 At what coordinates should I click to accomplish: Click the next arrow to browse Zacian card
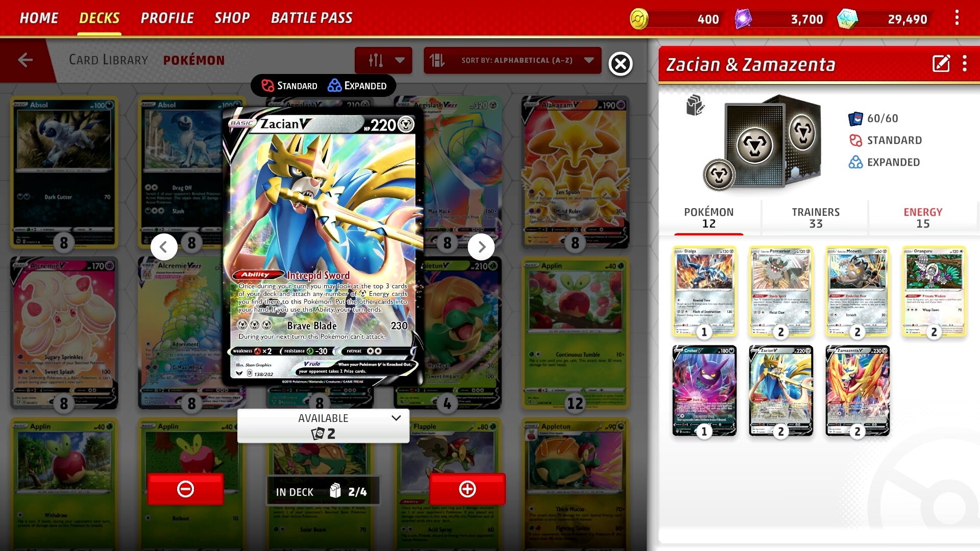click(482, 246)
